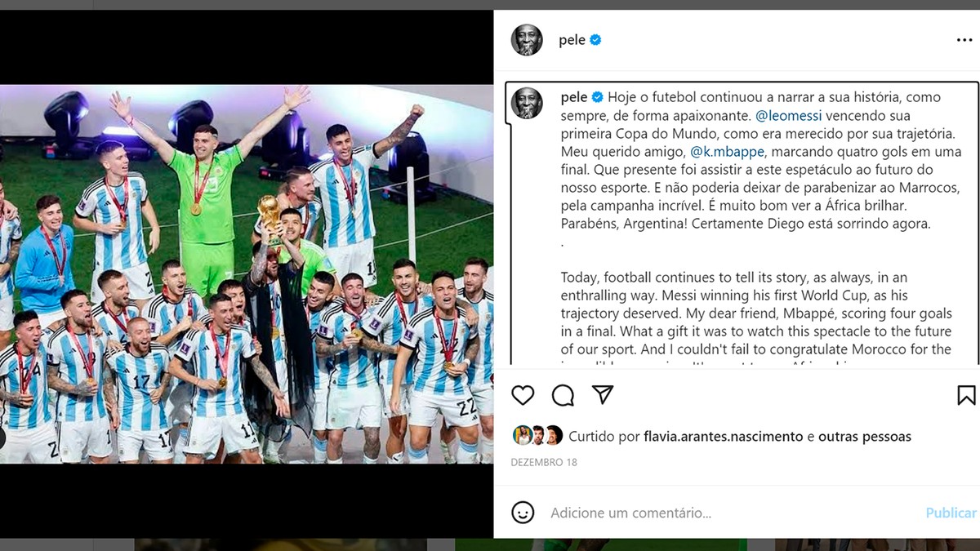Save post with bookmark icon

966,395
